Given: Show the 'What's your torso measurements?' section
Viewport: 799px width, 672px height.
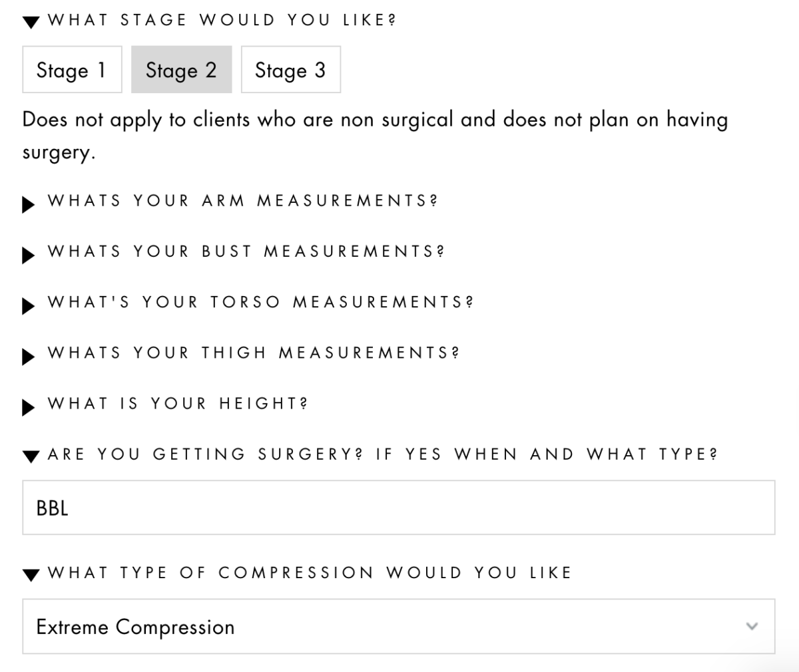Looking at the screenshot, I should pyautogui.click(x=260, y=302).
